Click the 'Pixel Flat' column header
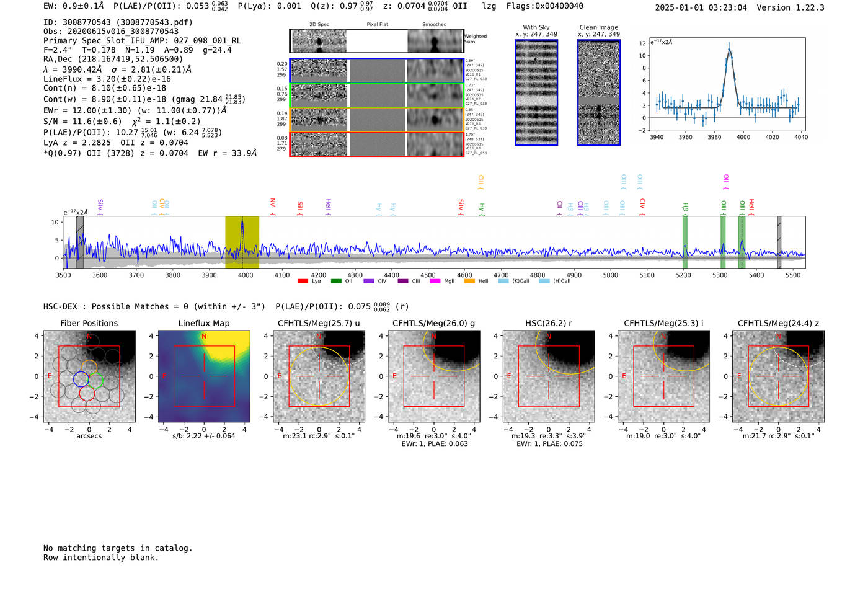 pos(378,24)
